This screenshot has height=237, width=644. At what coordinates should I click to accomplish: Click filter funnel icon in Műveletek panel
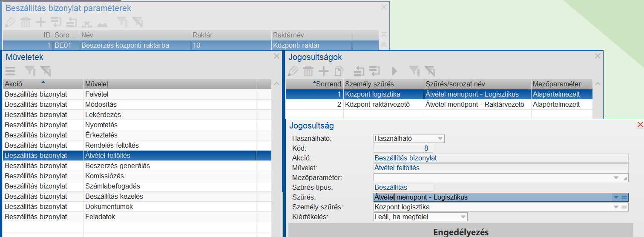30,71
